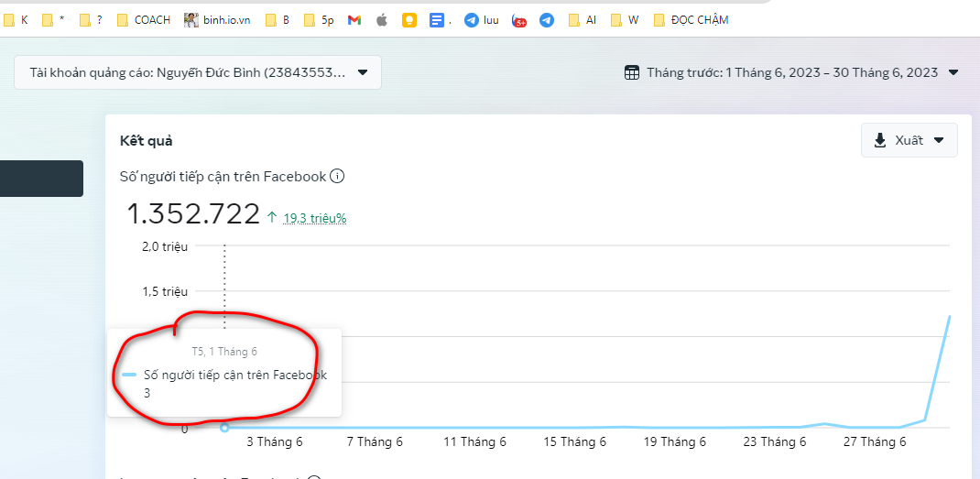
Task: Click the 2,0 triệu axis label
Action: pyautogui.click(x=165, y=246)
